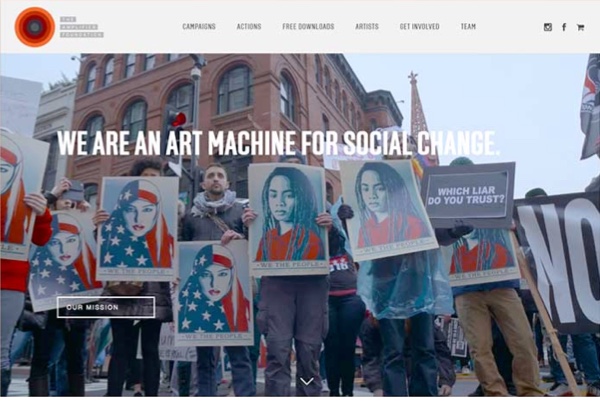Click the down chevron arrow below hero

(x=307, y=381)
